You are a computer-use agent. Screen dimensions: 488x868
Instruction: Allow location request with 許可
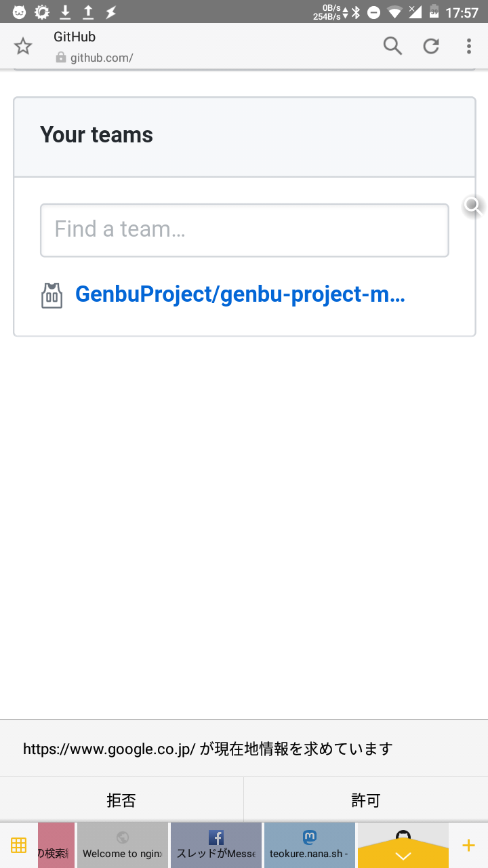tap(366, 800)
